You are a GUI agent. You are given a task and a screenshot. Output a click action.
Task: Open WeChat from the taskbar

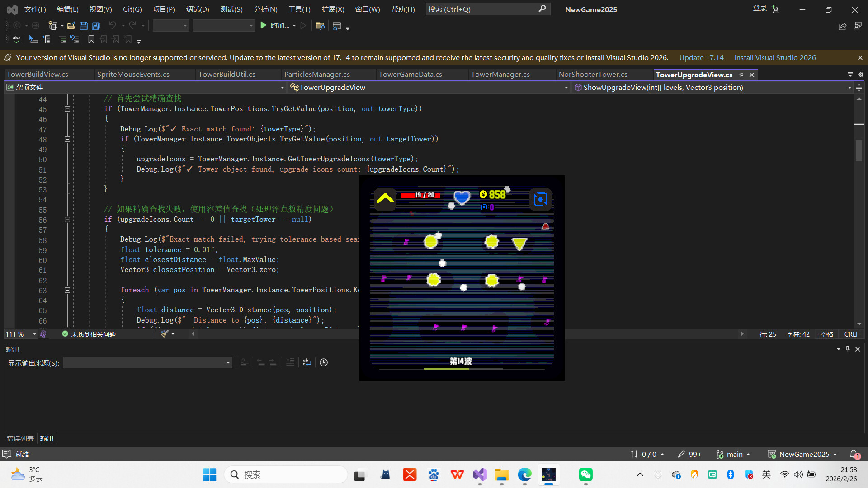pyautogui.click(x=585, y=474)
